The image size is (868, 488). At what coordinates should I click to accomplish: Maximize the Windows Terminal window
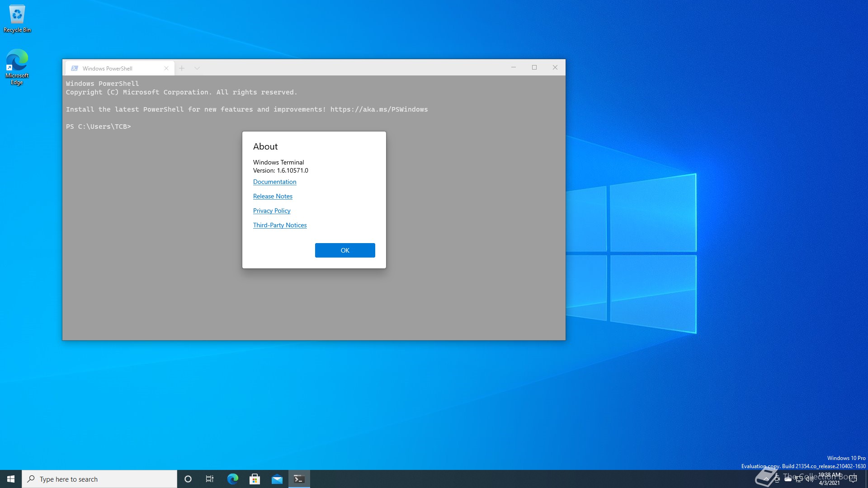[x=534, y=67]
